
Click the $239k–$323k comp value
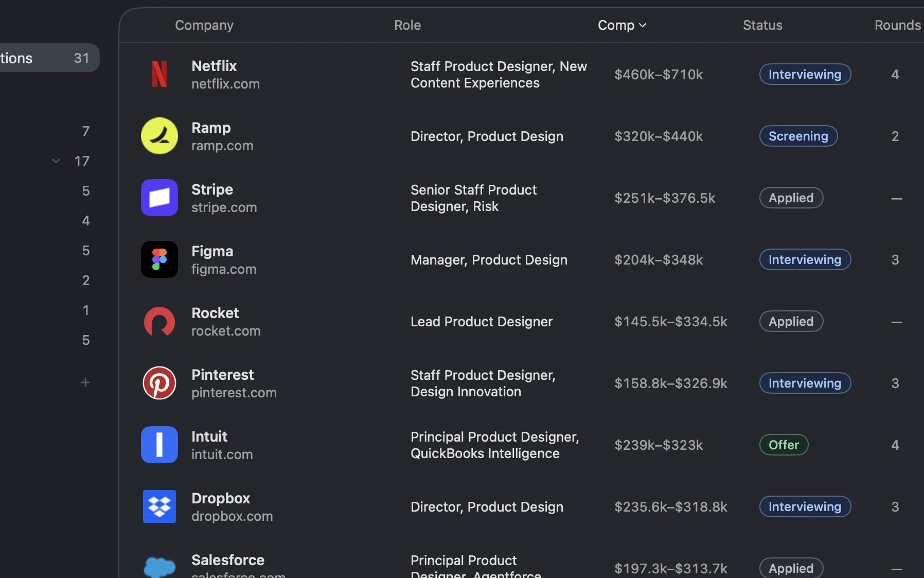pyautogui.click(x=659, y=445)
